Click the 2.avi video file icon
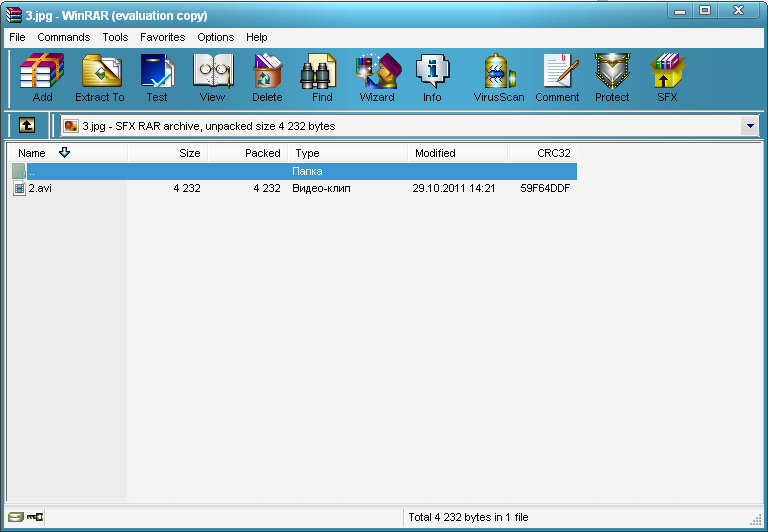The width and height of the screenshot is (768, 532). click(x=19, y=188)
